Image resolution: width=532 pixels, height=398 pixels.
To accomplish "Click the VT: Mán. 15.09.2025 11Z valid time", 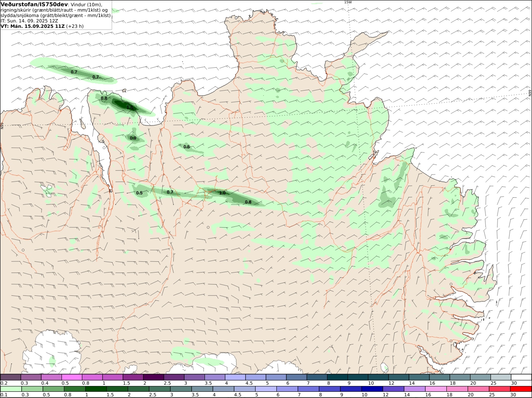I will tap(33, 26).
